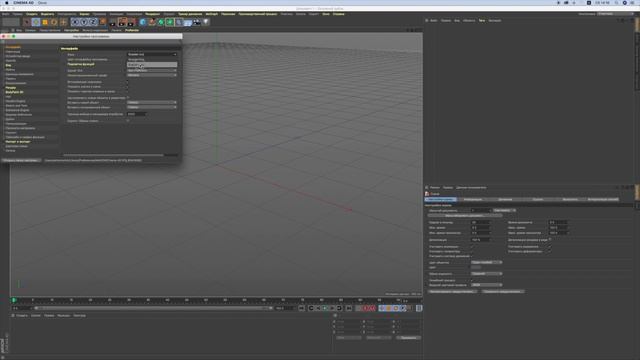The width and height of the screenshot is (640, 360).
Task: Click Render to Picture Viewer icon
Action: [122, 22]
